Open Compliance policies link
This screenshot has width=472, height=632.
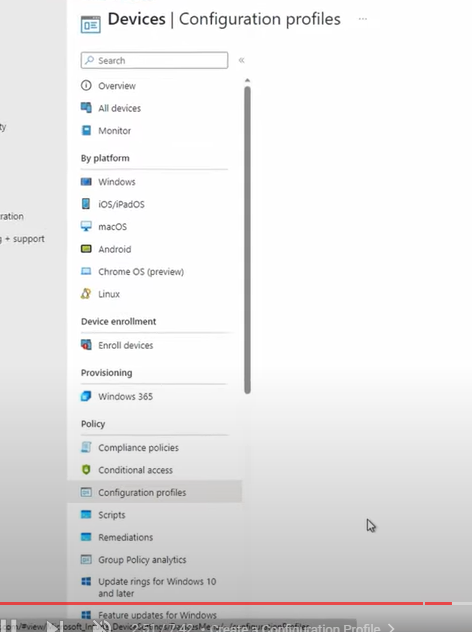click(x=138, y=448)
